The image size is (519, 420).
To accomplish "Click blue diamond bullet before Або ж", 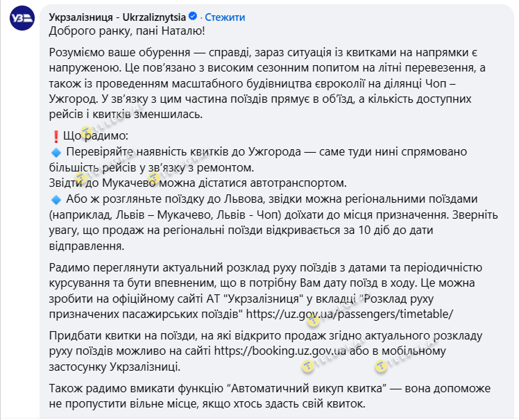I will [56, 199].
